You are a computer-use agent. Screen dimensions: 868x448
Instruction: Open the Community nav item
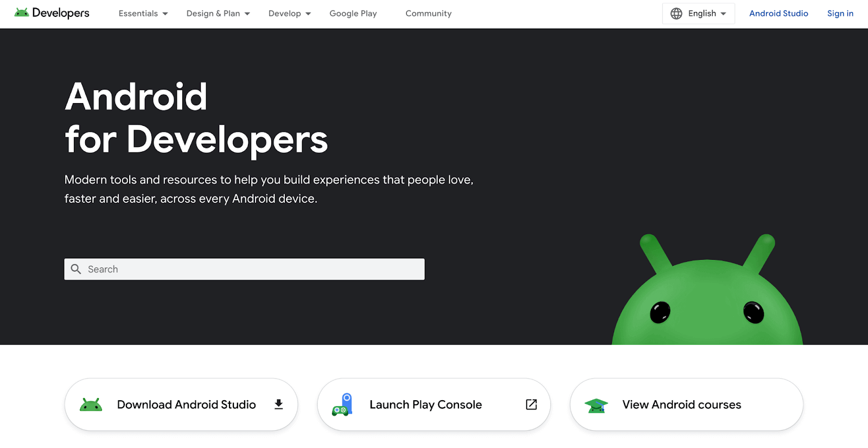tap(429, 14)
